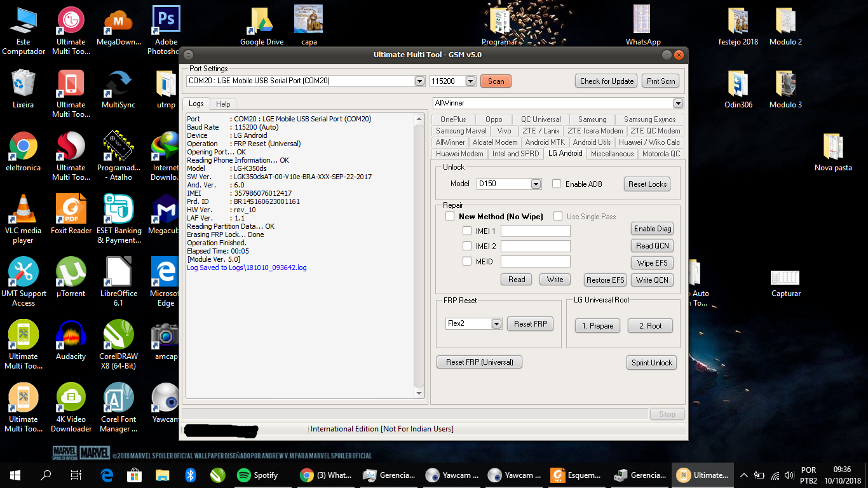Image resolution: width=868 pixels, height=488 pixels.
Task: Click Check for Update button
Action: point(607,81)
